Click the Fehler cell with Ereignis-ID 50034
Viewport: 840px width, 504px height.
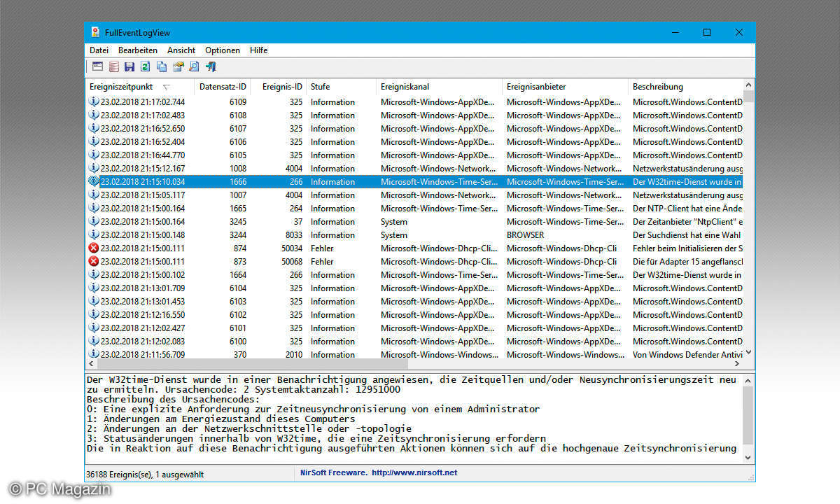(x=322, y=248)
